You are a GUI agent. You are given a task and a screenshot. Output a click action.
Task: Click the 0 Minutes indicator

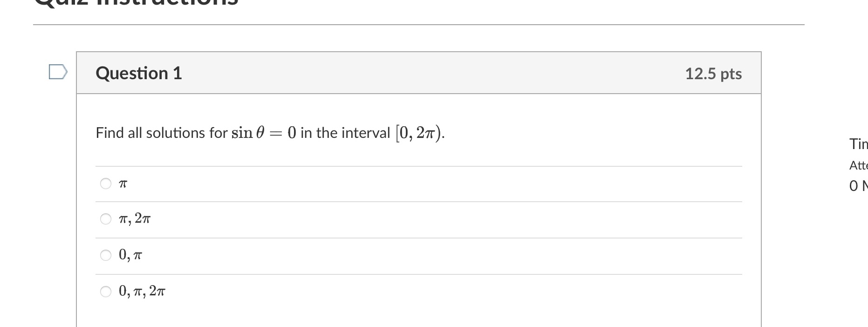(x=858, y=185)
